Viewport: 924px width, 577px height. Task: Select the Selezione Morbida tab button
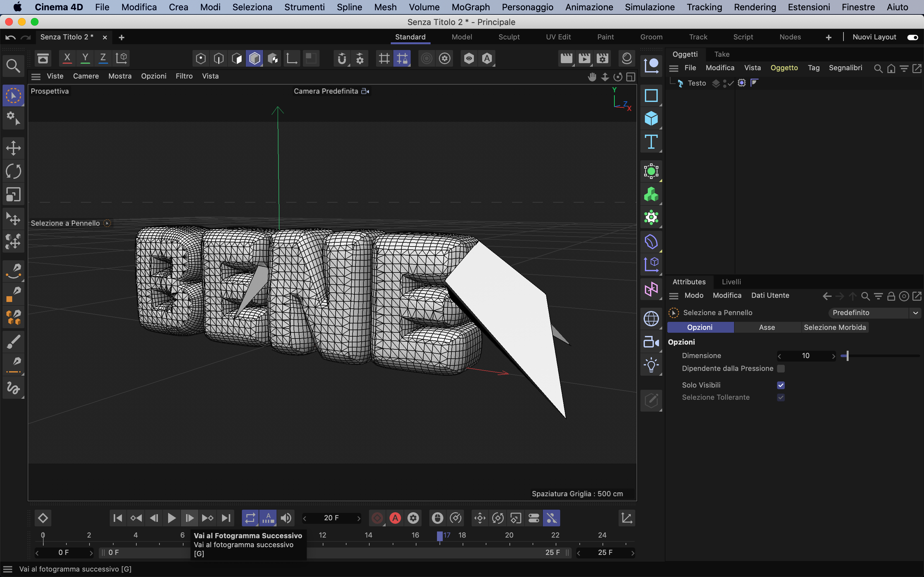tap(835, 327)
